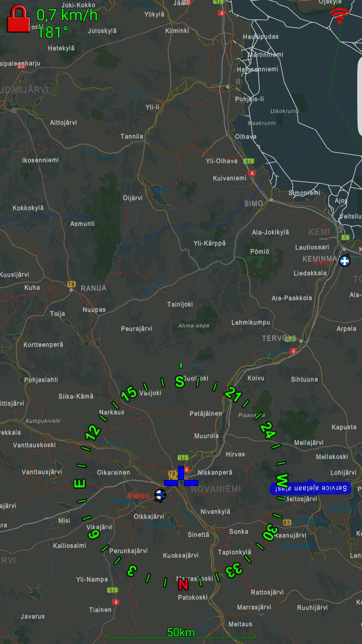
Task: Tap the Vanttauskoski place label
Action: click(34, 445)
